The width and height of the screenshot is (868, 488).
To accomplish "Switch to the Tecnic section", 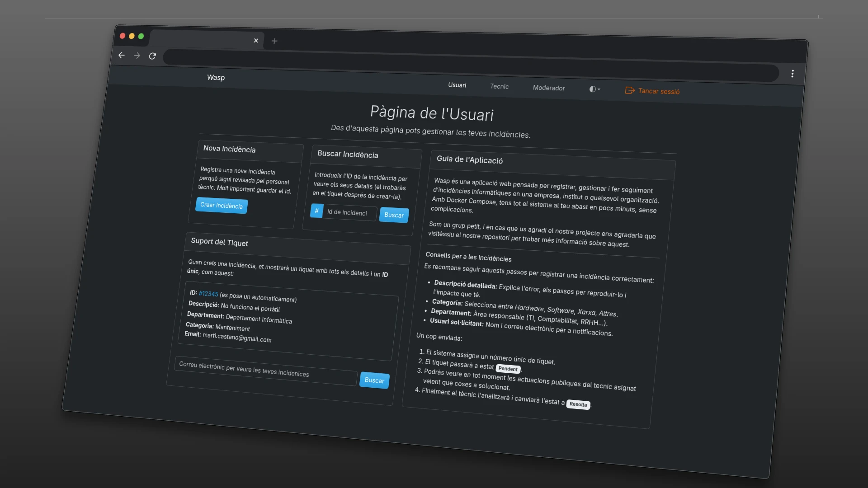I will coord(499,86).
